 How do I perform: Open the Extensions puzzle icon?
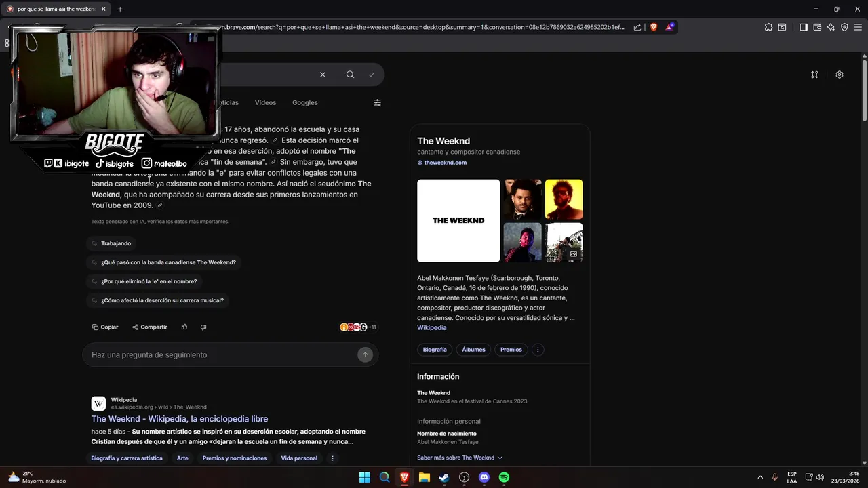point(768,27)
